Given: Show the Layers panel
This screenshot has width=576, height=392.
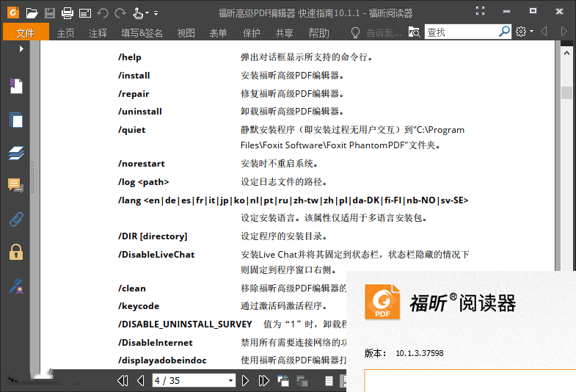Looking at the screenshot, I should click(x=15, y=153).
